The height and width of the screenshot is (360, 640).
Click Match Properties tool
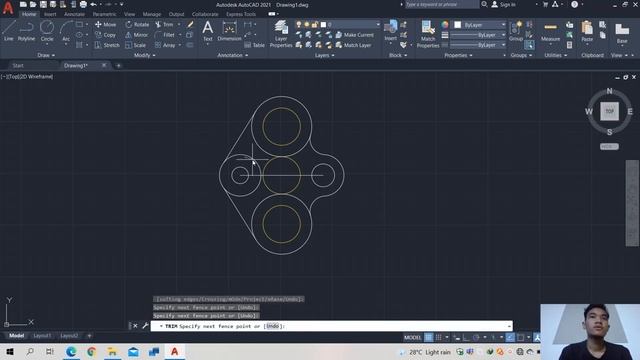(x=428, y=34)
